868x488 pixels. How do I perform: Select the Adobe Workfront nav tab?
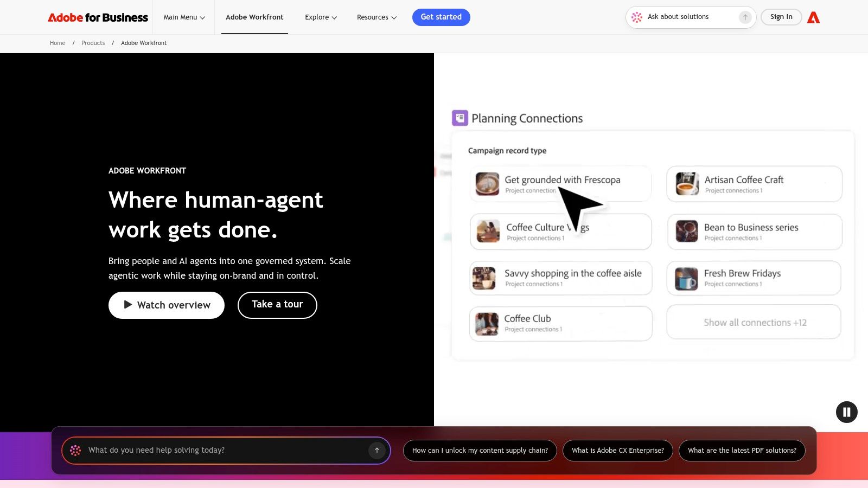tap(254, 17)
